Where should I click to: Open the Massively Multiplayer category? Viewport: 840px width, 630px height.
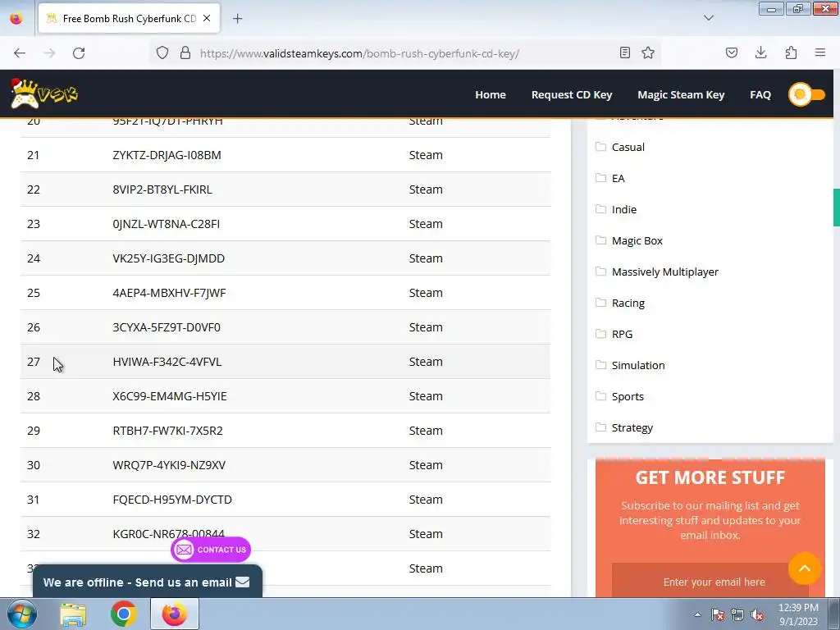point(664,272)
